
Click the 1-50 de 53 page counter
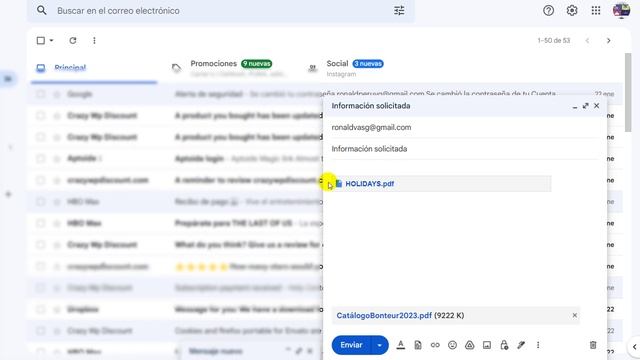point(553,40)
